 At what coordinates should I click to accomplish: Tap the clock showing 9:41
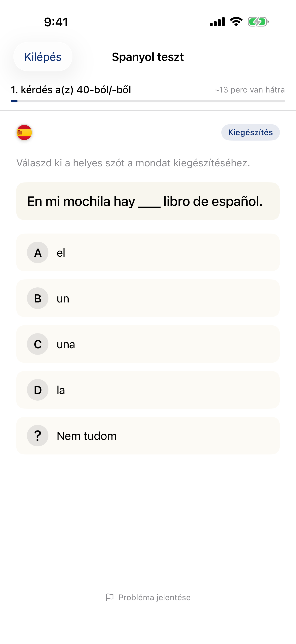point(56,22)
